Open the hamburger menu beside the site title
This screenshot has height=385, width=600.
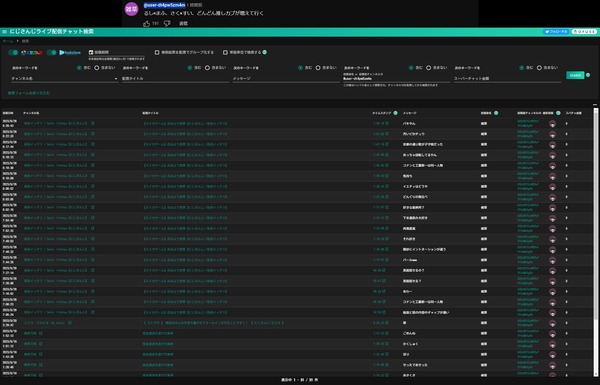click(4, 31)
